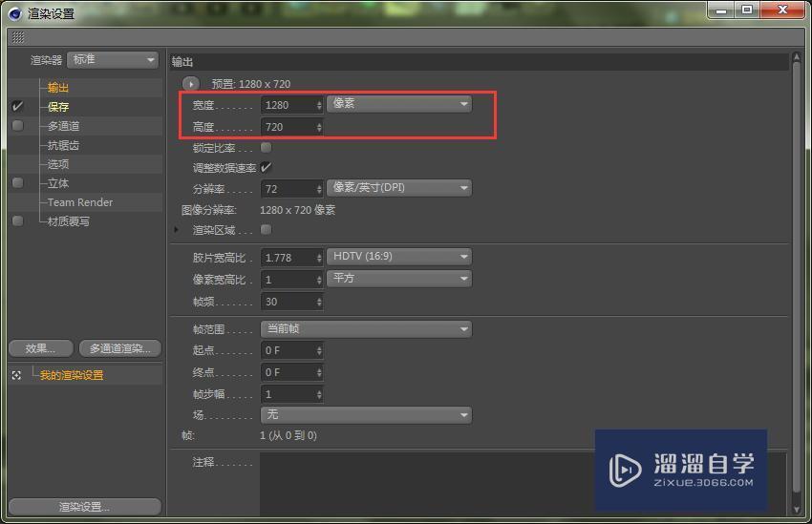Click the 高度 stepper arrows
The image size is (812, 524).
[319, 127]
